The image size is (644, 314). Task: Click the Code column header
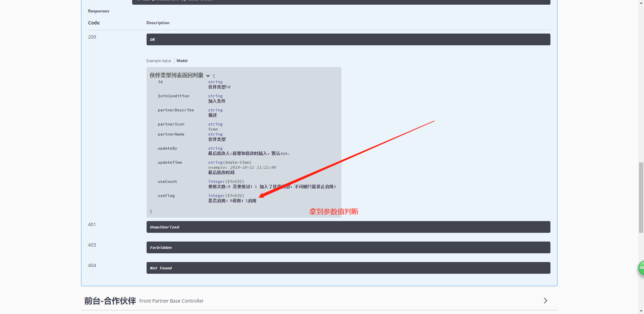click(94, 23)
